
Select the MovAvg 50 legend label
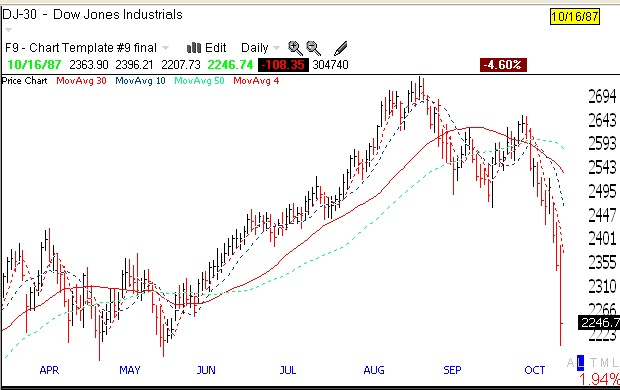coord(199,81)
